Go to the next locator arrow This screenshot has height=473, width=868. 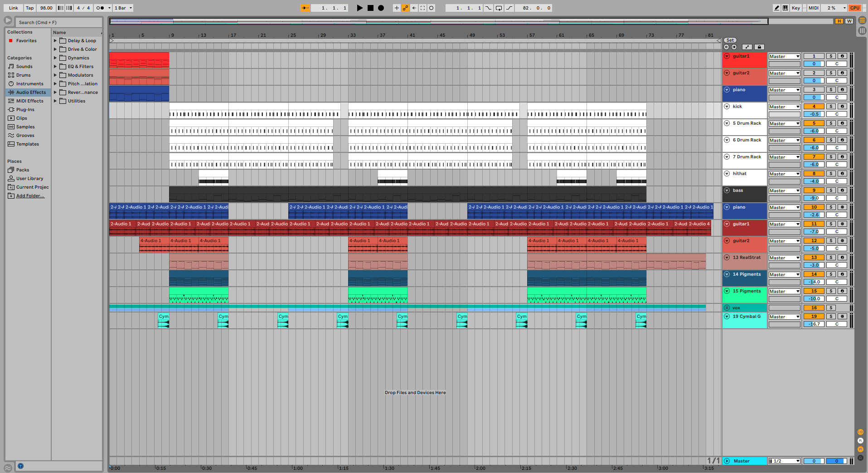[734, 47]
